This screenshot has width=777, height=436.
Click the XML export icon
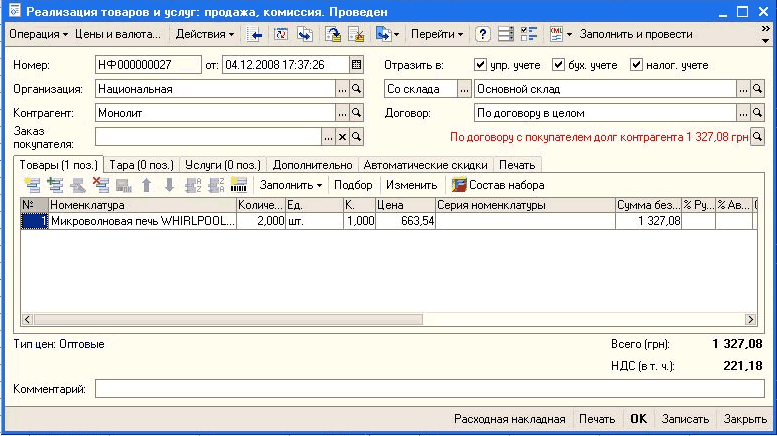pos(556,34)
